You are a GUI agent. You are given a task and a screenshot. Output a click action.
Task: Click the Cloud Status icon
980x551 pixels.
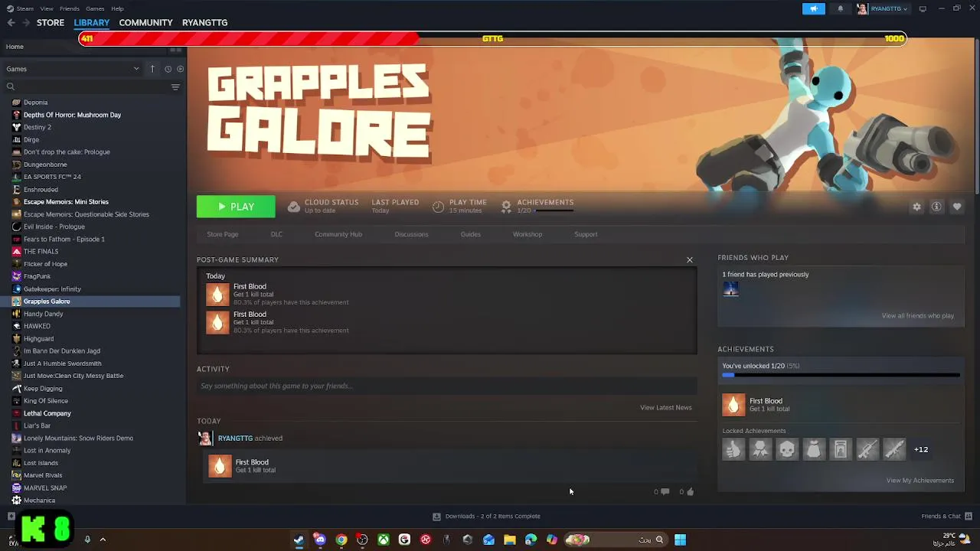293,207
